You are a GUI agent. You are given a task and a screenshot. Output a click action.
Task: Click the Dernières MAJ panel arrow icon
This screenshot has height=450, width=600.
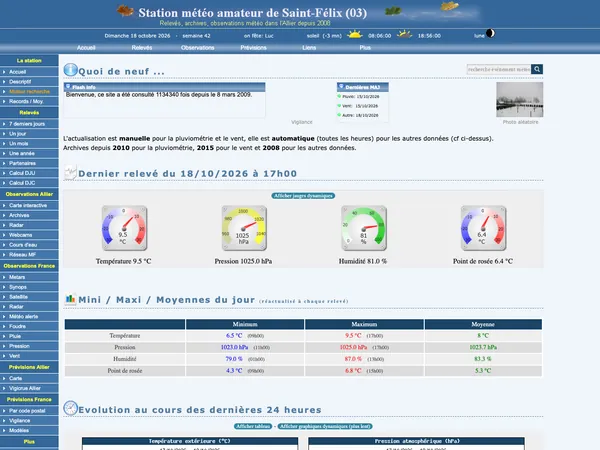341,86
